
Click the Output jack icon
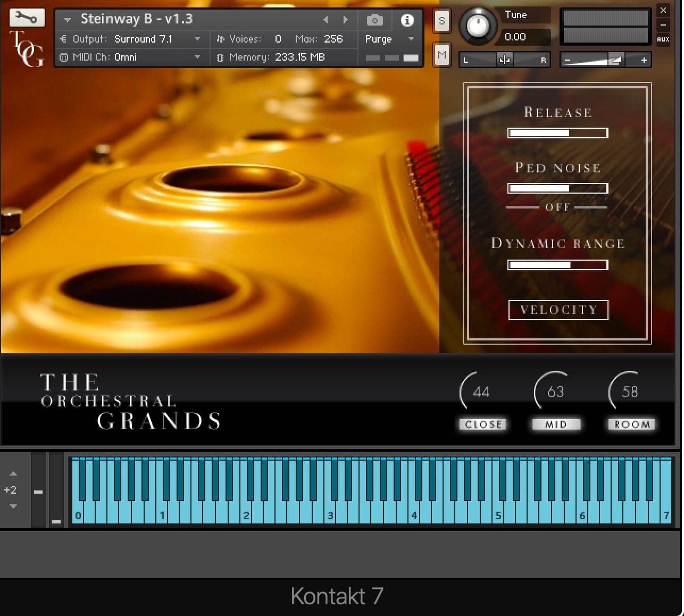pos(64,39)
